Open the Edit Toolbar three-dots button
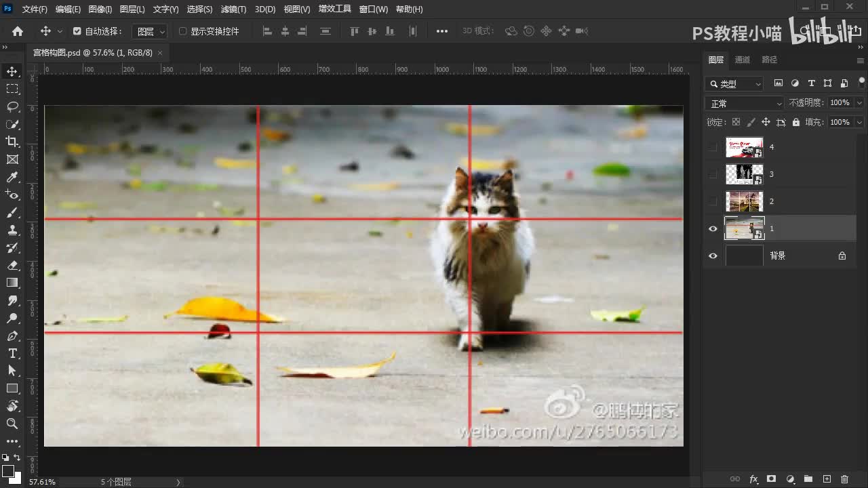 click(x=12, y=441)
